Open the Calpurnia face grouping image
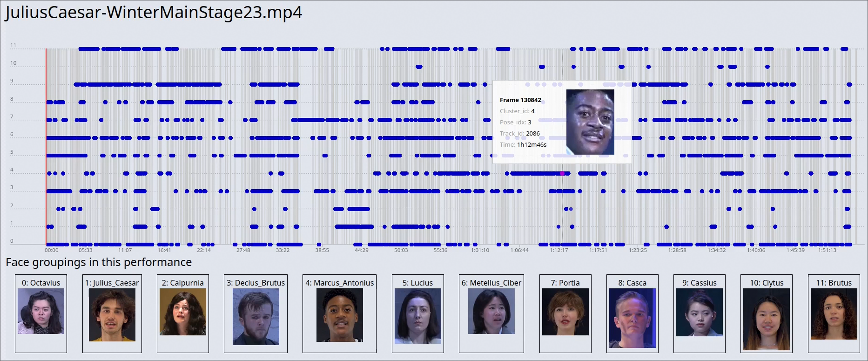 point(183,312)
